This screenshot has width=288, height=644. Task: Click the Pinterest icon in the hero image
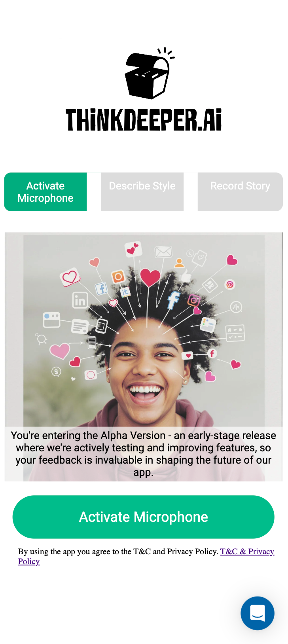point(230,284)
